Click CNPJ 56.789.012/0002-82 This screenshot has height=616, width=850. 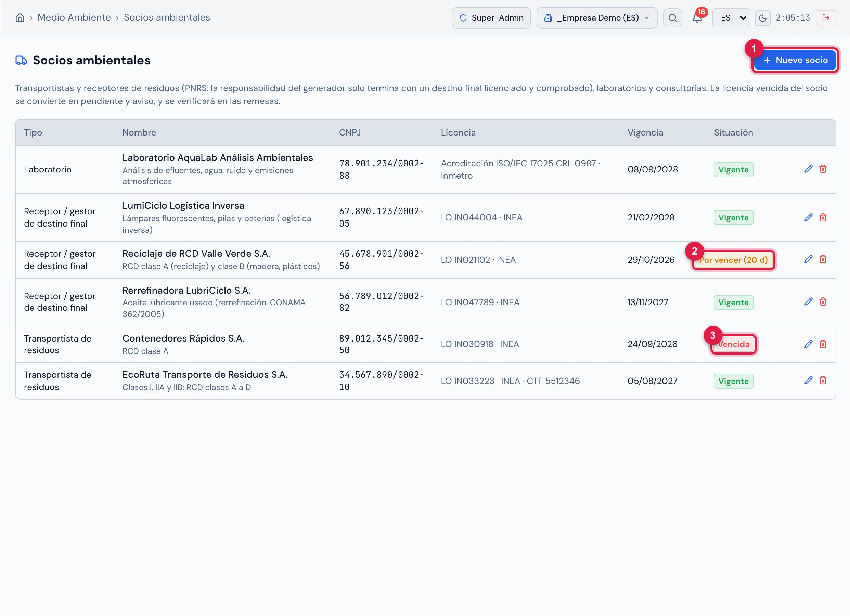(382, 302)
